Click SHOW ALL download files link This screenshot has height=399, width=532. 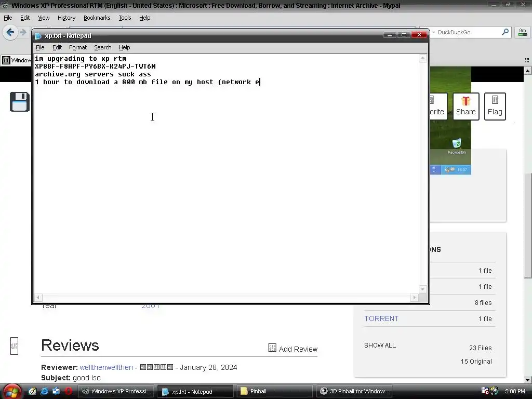(380, 345)
